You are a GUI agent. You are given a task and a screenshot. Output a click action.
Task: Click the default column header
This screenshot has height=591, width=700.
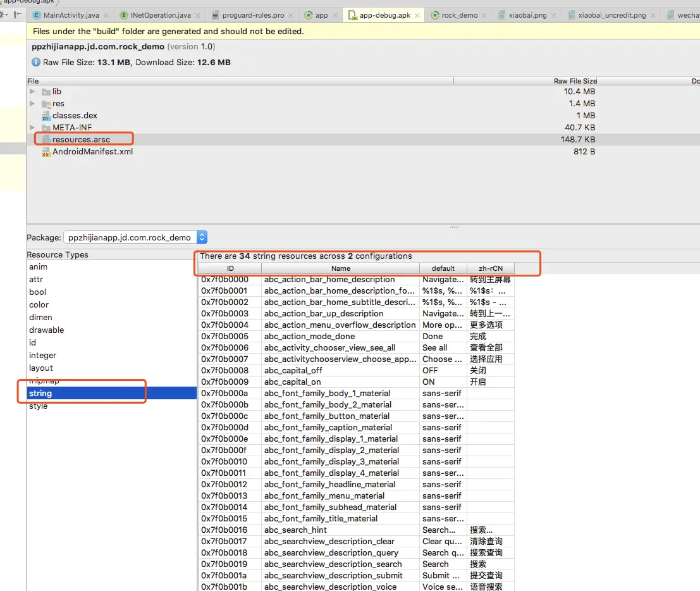(x=443, y=268)
